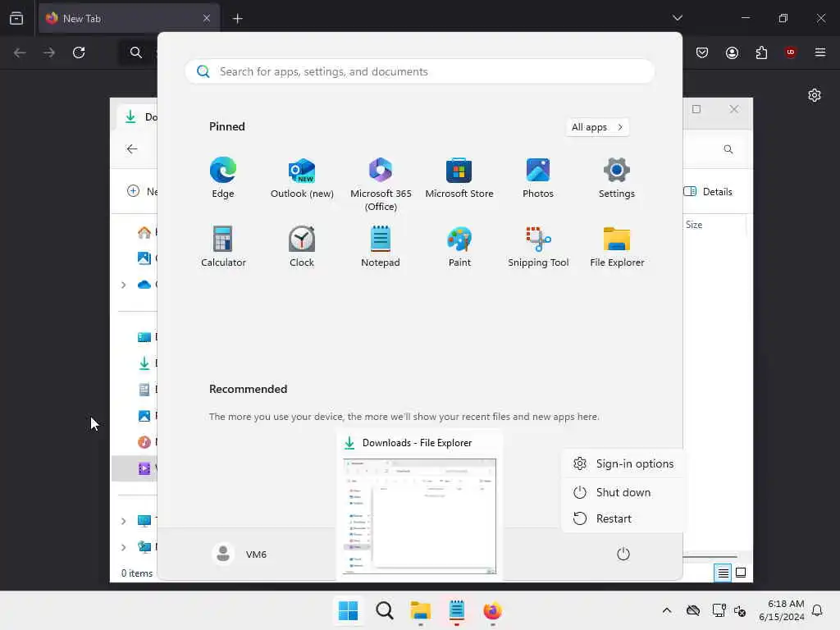840x630 pixels.
Task: Click New button in File Explorer
Action: point(142,191)
